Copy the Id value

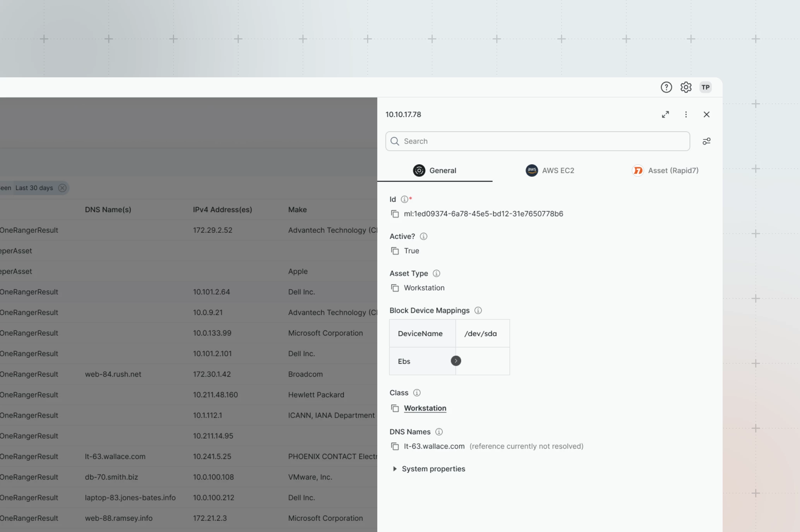tap(395, 214)
